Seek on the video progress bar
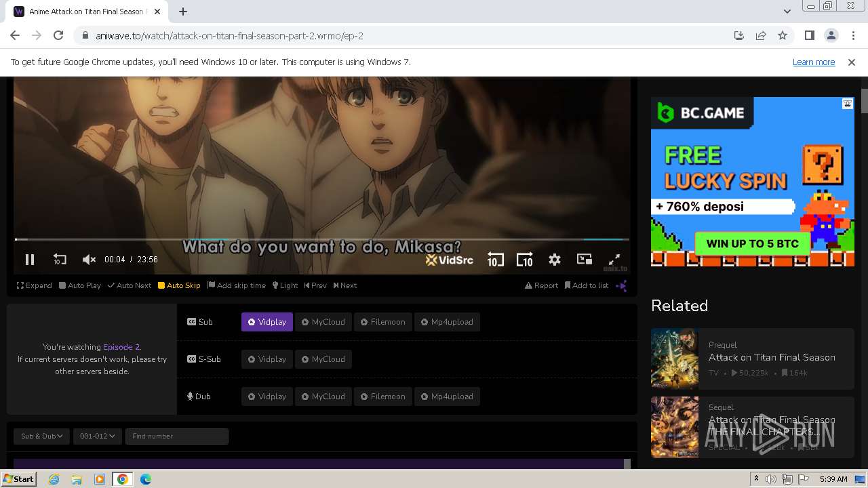 coord(322,239)
